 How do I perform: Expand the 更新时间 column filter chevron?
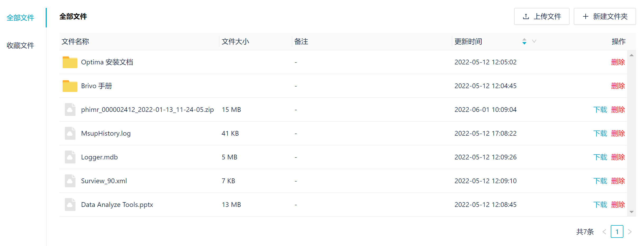[534, 41]
